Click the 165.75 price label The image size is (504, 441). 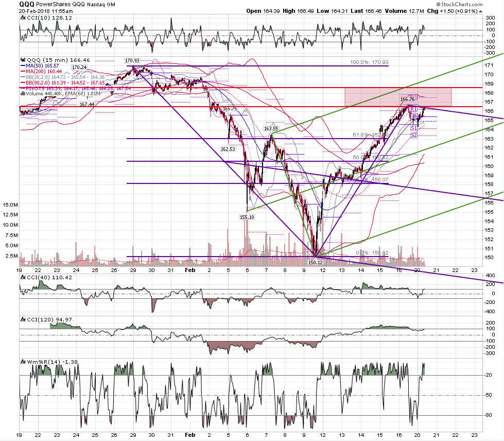pos(230,109)
